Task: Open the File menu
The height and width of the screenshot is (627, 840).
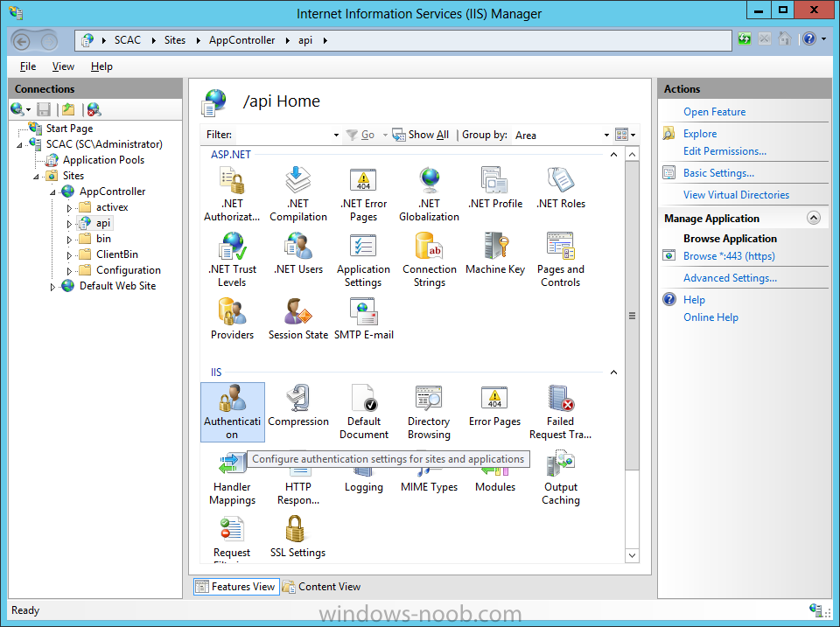Action: (28, 66)
